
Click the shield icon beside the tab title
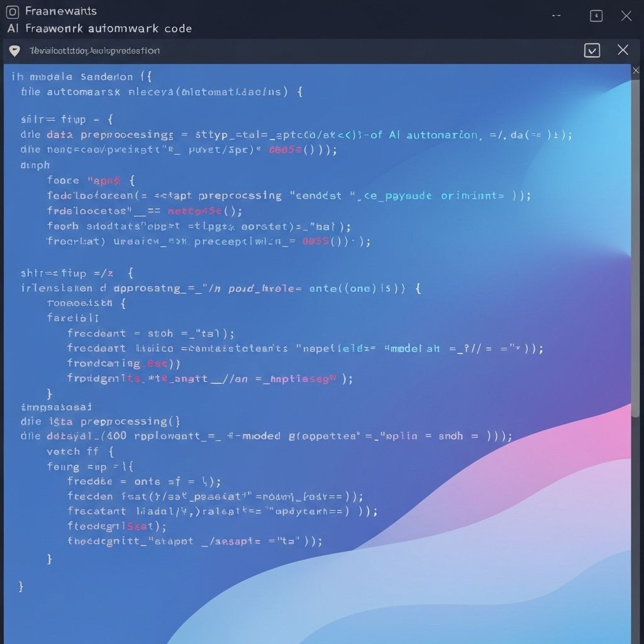click(x=14, y=51)
